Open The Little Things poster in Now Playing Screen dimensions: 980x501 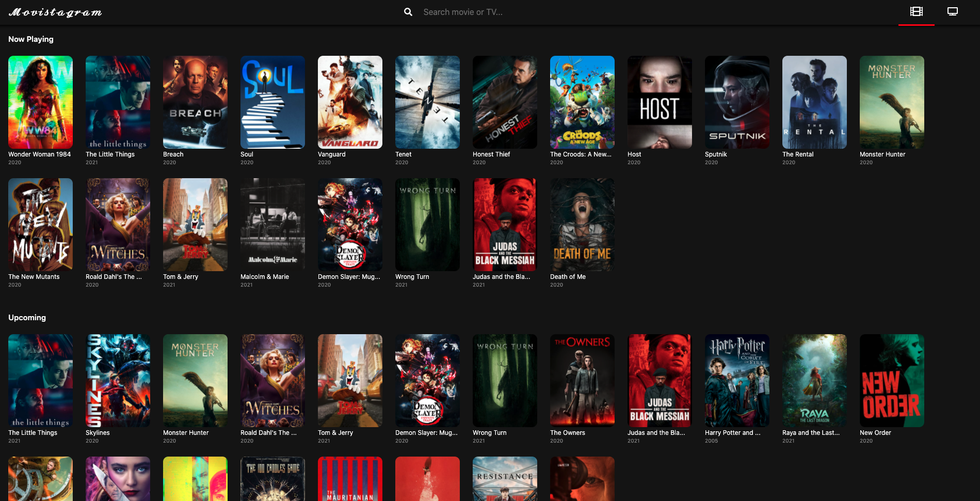[x=118, y=102]
